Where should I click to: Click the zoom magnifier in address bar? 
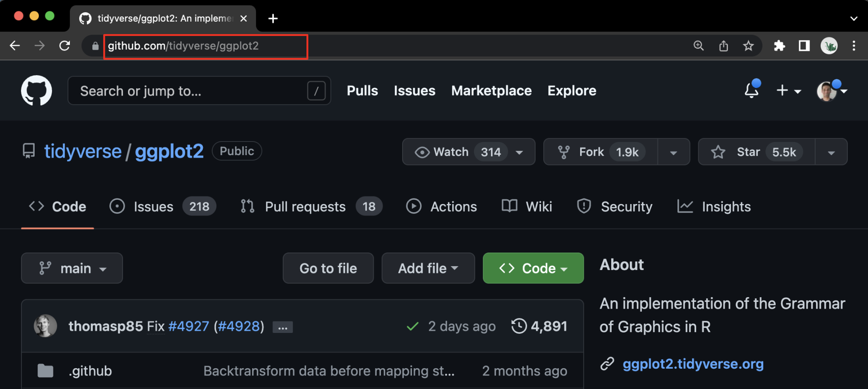(699, 45)
